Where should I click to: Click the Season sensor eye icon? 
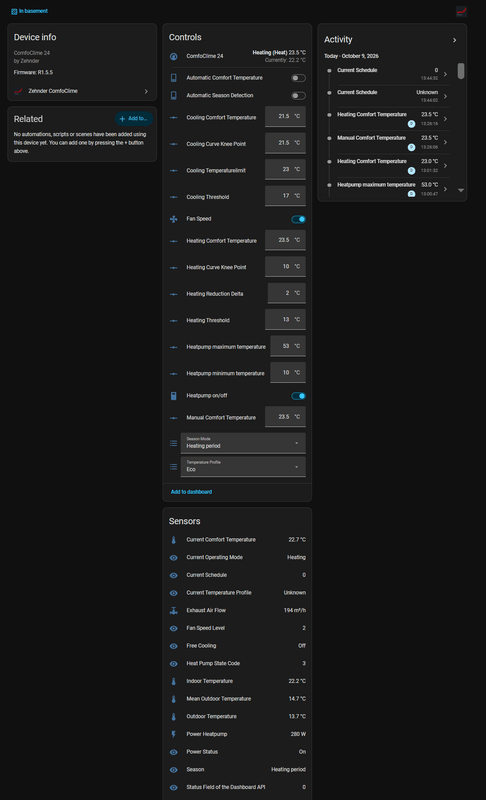coord(173,770)
